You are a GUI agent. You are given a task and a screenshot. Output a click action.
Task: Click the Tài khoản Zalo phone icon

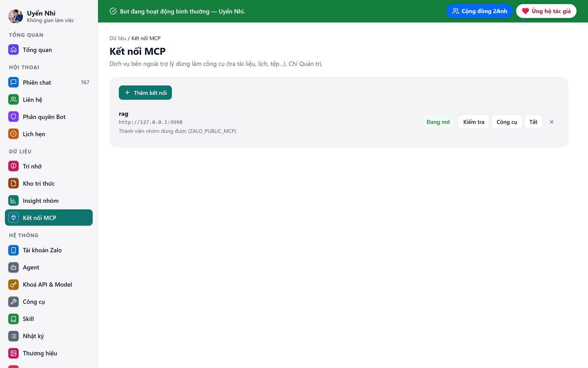[14, 250]
